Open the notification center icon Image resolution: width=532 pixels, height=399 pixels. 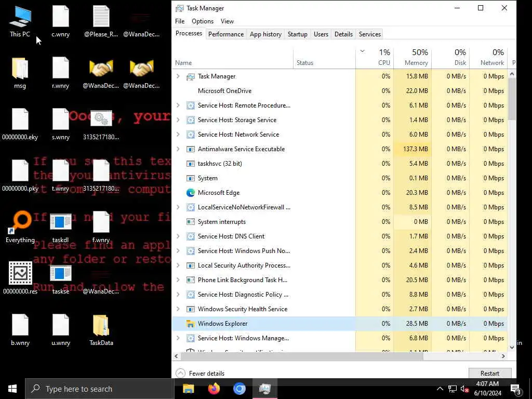click(x=515, y=389)
